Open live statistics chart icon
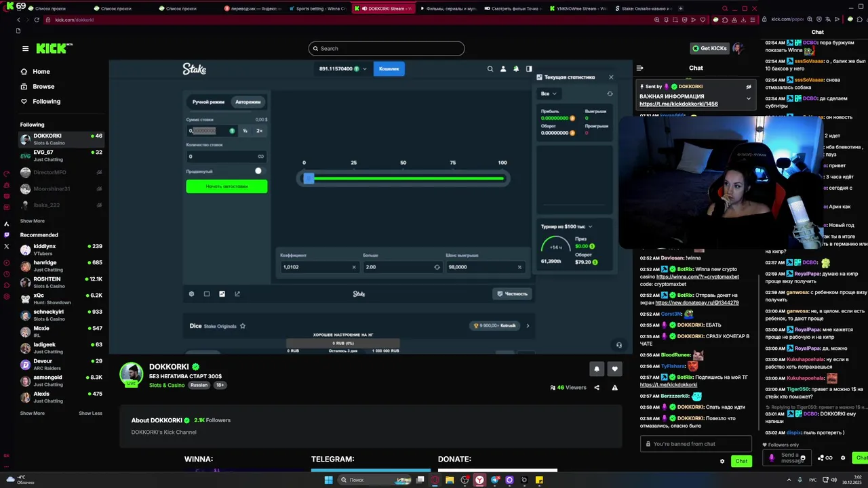Image resolution: width=868 pixels, height=488 pixels. [222, 294]
